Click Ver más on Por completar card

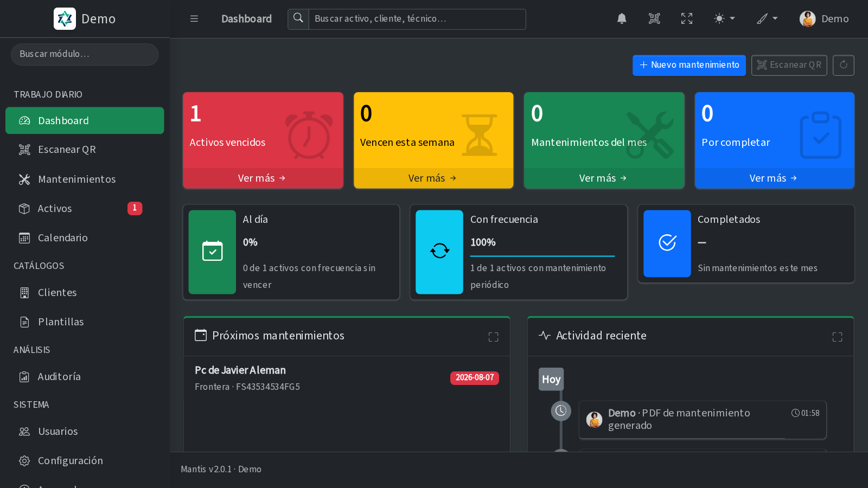click(774, 178)
